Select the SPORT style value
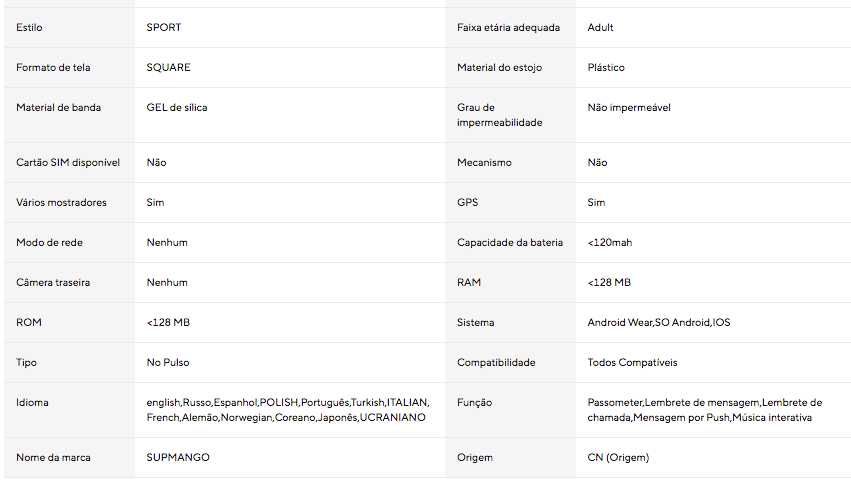The width and height of the screenshot is (851, 486). point(164,28)
